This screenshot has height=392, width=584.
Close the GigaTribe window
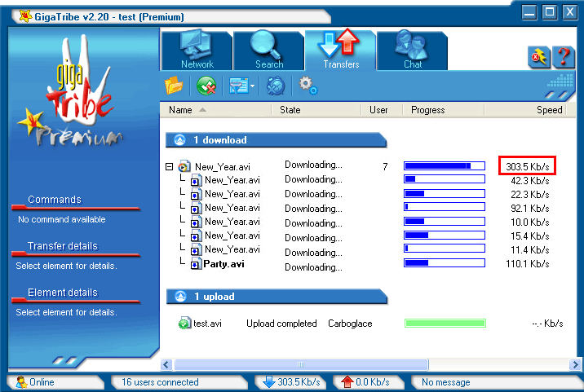point(570,12)
